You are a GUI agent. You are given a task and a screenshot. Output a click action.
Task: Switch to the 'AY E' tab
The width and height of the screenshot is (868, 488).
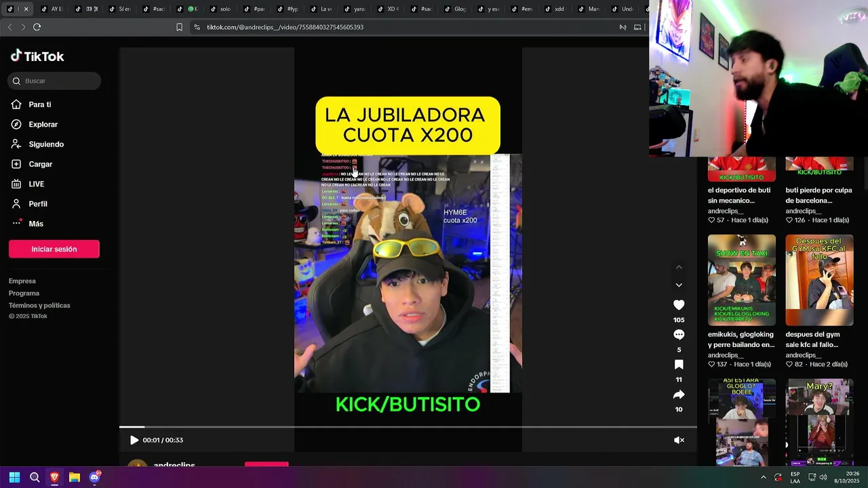(52, 9)
